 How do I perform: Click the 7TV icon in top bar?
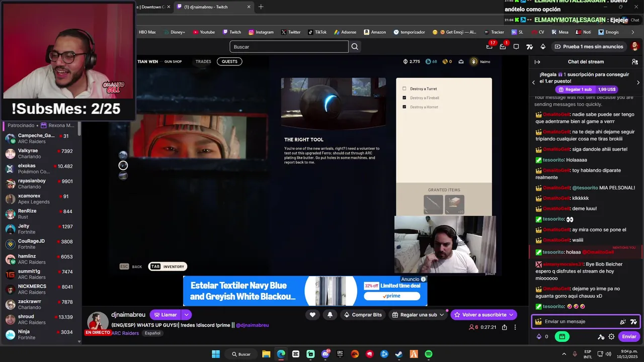tap(529, 47)
